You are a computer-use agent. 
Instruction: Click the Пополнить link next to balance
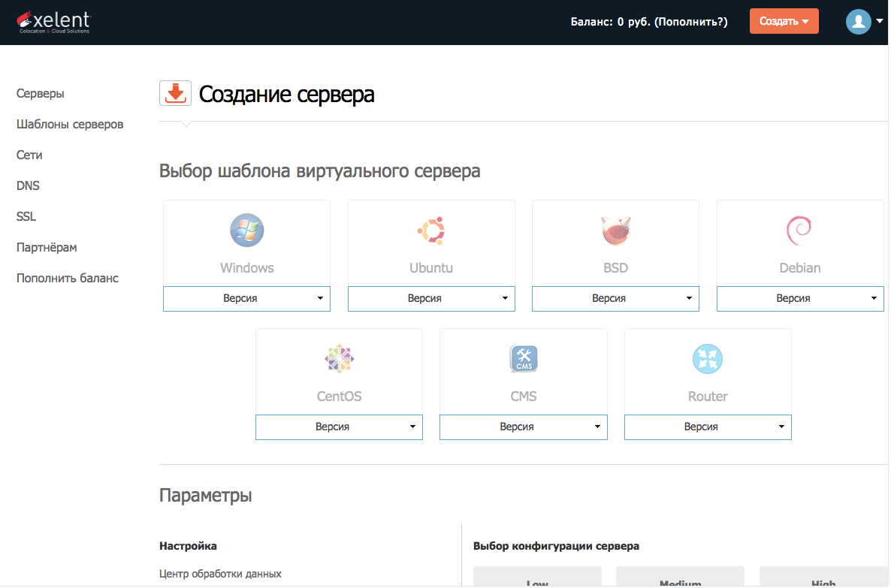coord(692,22)
